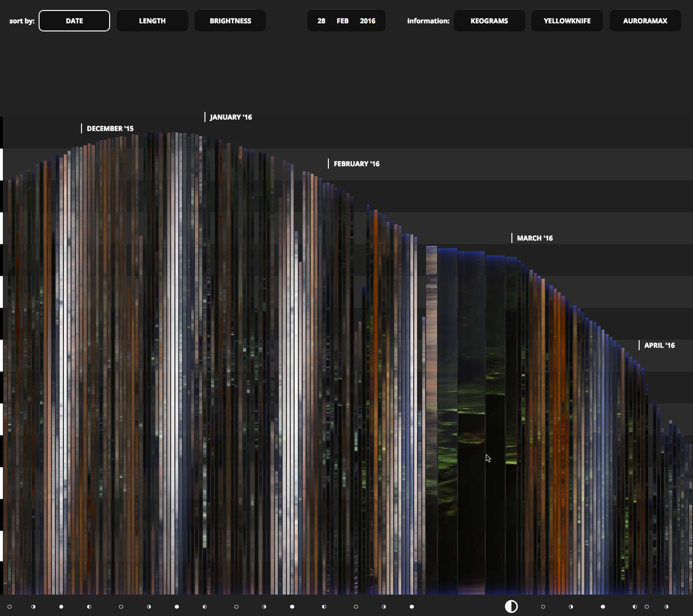Screen dimensions: 693x616
Task: Click the last full moon icon on right
Action: pos(603,607)
